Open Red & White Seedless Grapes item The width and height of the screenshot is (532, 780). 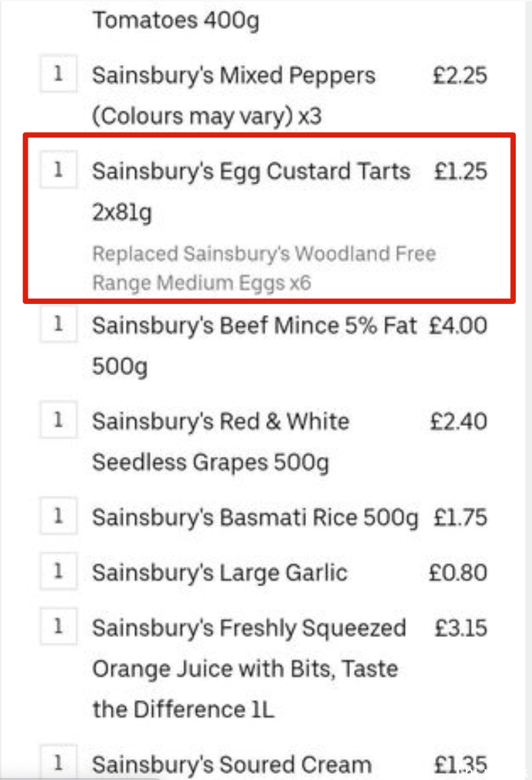tap(221, 441)
